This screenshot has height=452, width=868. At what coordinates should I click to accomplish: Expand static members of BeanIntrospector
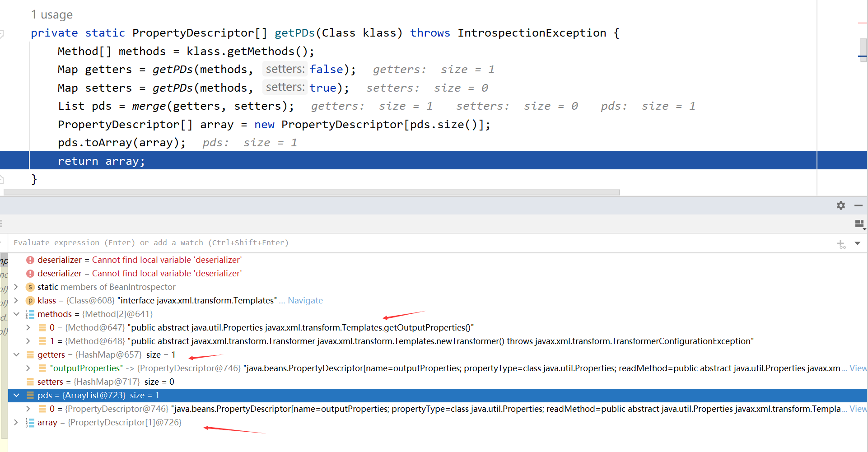16,287
